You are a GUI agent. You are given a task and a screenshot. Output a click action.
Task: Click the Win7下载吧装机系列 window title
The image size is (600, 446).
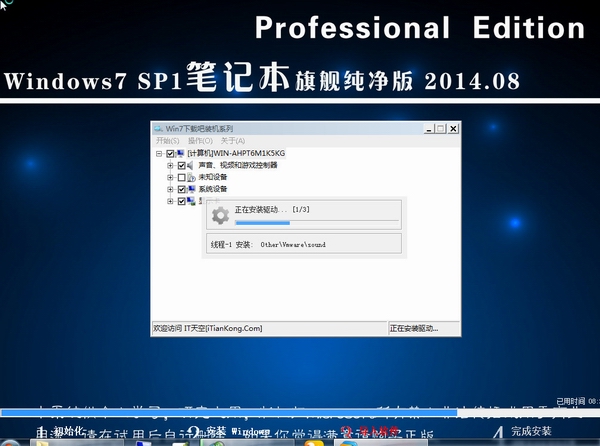(199, 129)
